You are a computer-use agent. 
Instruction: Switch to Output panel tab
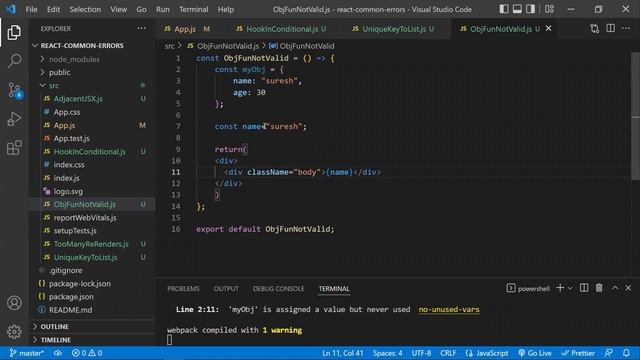coord(226,289)
